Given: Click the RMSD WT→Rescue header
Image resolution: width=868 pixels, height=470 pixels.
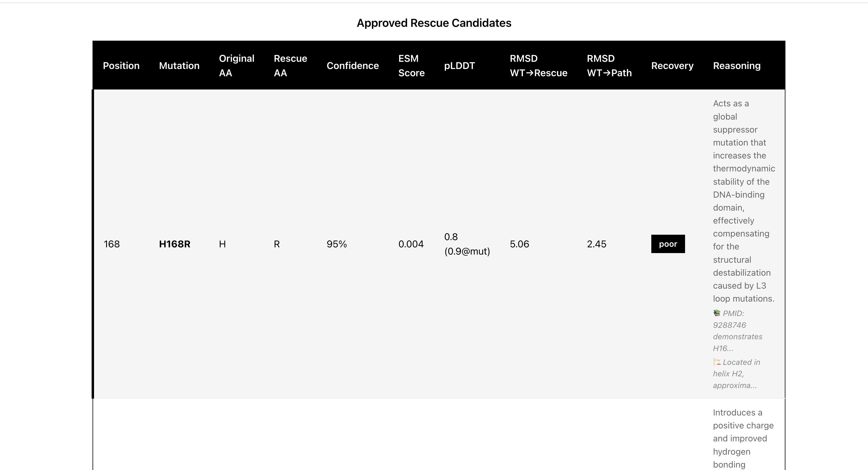Looking at the screenshot, I should pos(538,66).
